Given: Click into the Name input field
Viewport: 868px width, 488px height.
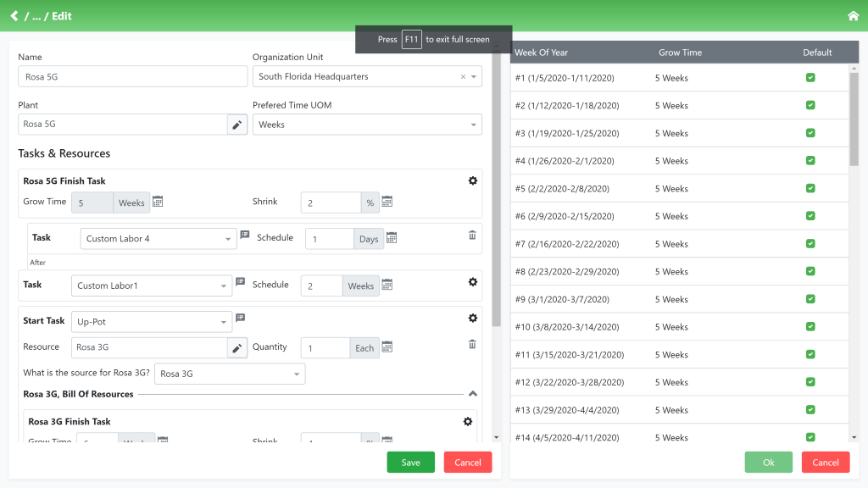Looking at the screenshot, I should pos(132,76).
